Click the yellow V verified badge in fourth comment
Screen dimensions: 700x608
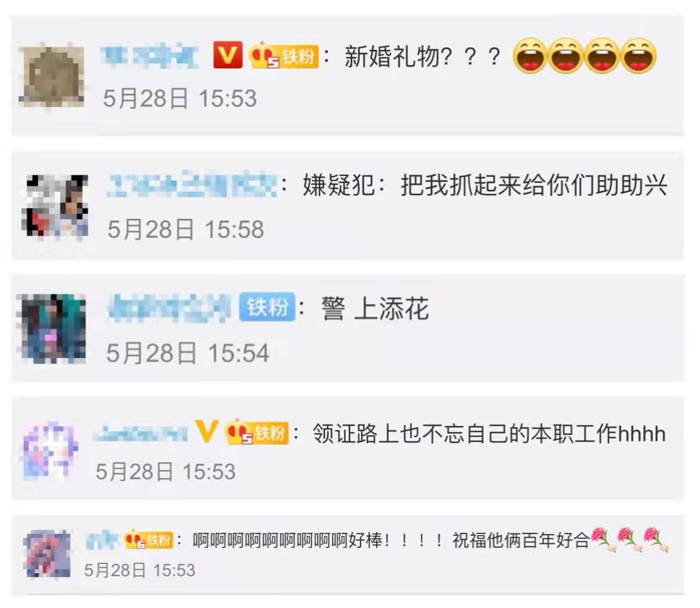tap(206, 431)
